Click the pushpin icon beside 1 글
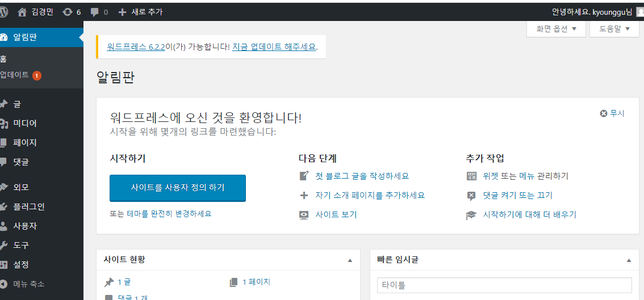Image resolution: width=644 pixels, height=300 pixels. coord(109,282)
